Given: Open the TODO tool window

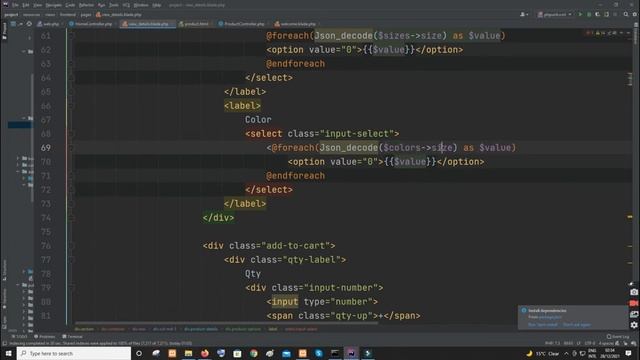Looking at the screenshot, I should click(x=19, y=337).
